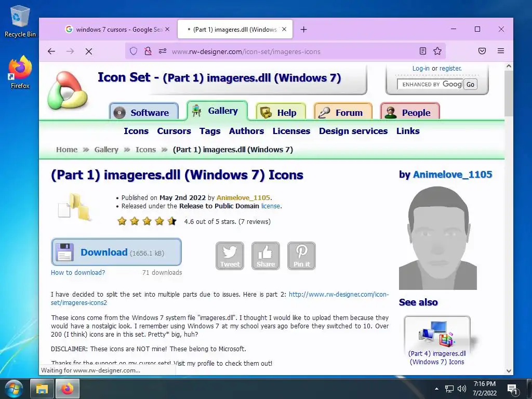Open the shield tracking protection icon
The width and height of the screenshot is (532, 399).
point(134,51)
